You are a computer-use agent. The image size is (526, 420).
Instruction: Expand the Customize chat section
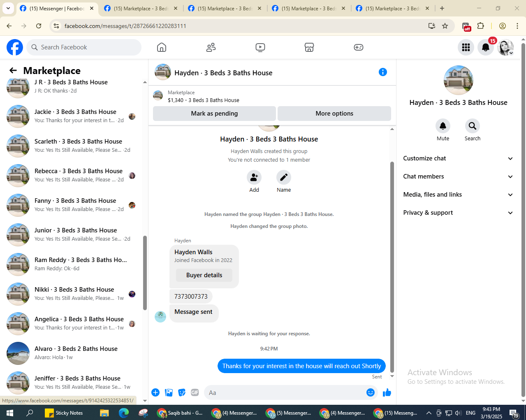[x=458, y=158]
